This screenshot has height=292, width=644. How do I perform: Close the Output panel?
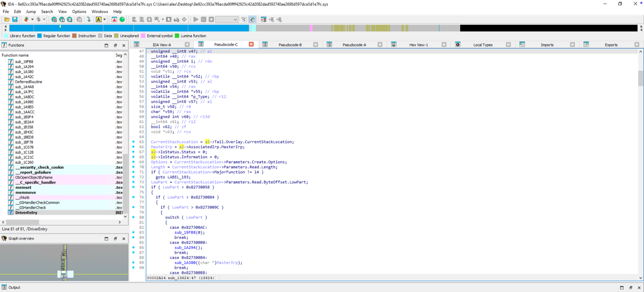(639, 288)
